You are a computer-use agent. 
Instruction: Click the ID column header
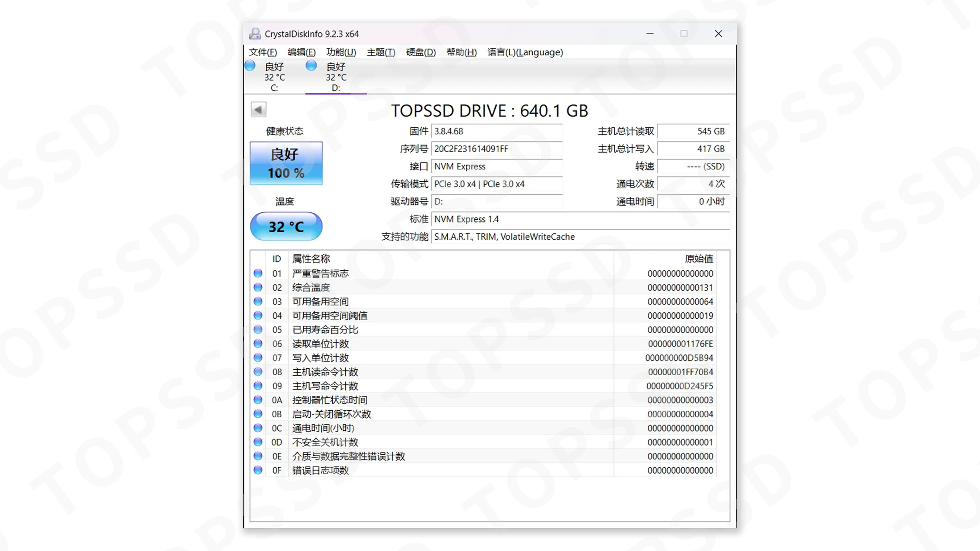tap(276, 259)
